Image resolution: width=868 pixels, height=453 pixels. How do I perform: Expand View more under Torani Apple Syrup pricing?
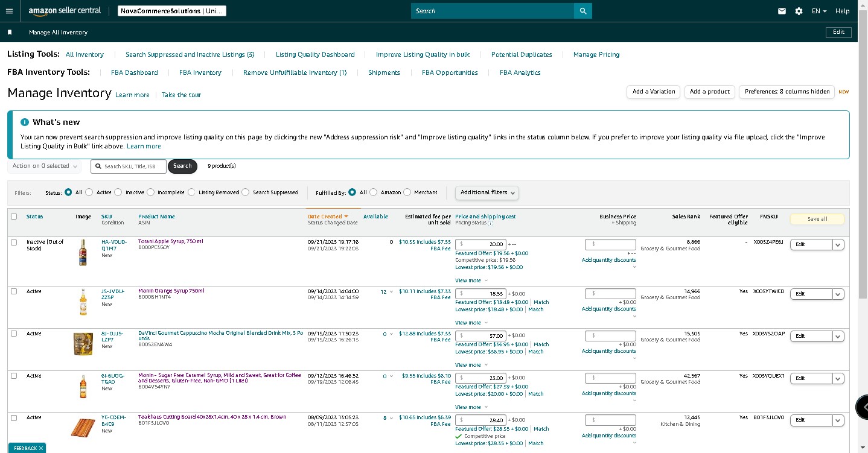[x=471, y=280]
